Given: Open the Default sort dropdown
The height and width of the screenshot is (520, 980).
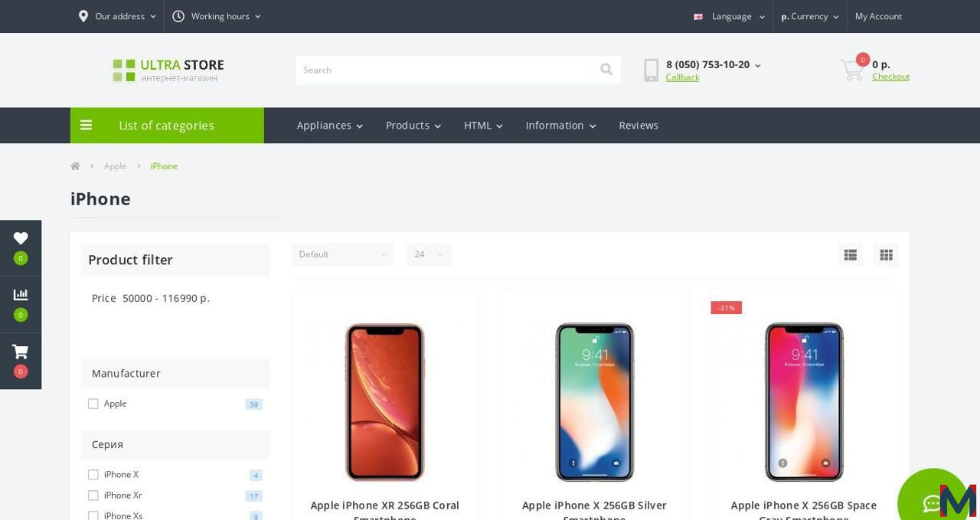Looking at the screenshot, I should click(342, 254).
